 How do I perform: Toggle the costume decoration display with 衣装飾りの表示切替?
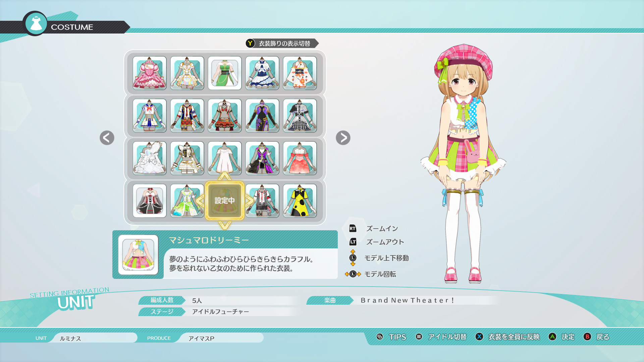tap(284, 43)
